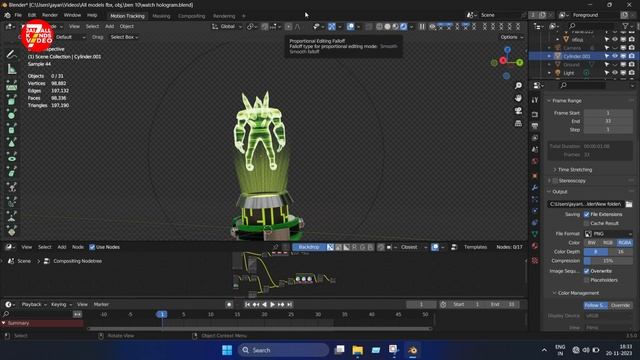Open the Output properties tab

pyautogui.click(x=535, y=126)
